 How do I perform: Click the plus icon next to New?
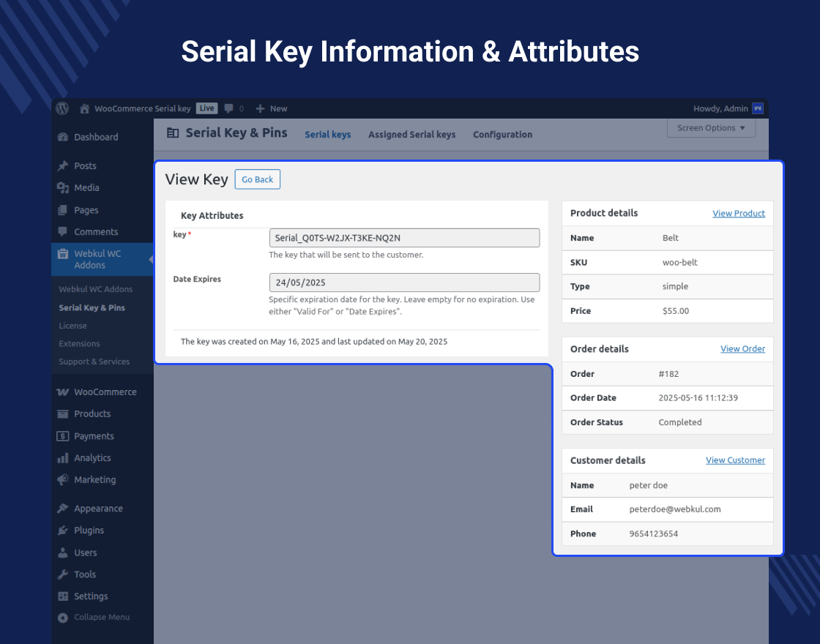pyautogui.click(x=260, y=109)
